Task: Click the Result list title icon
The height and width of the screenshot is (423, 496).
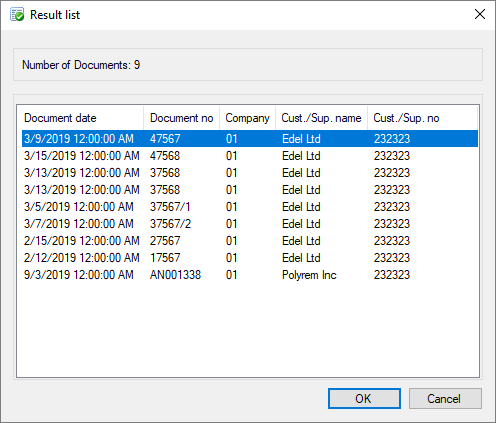Action: [17, 15]
